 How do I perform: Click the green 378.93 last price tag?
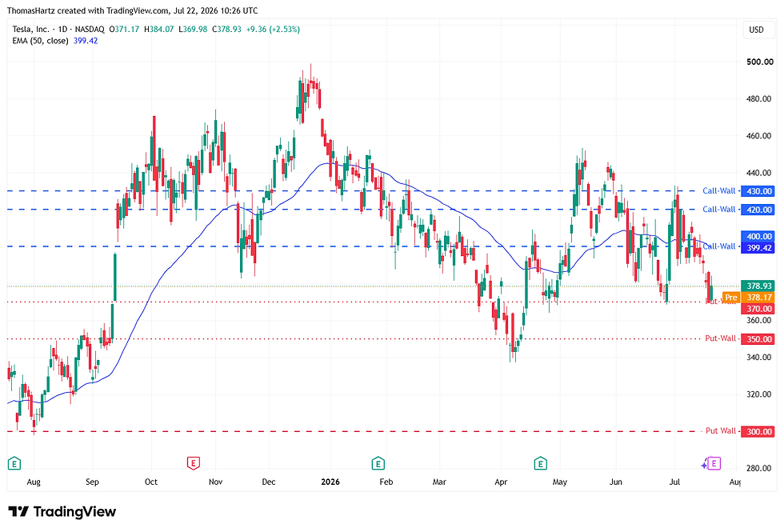758,286
